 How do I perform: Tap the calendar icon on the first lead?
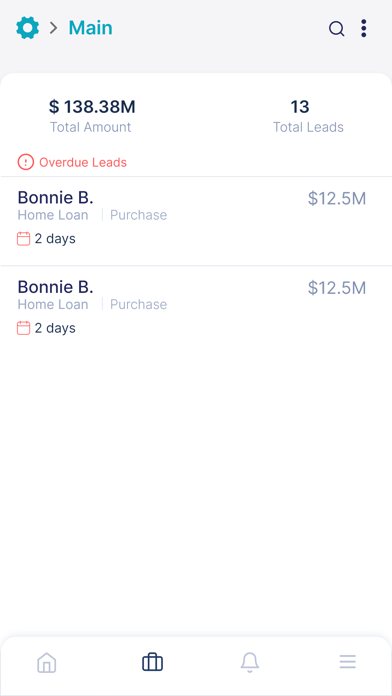pyautogui.click(x=24, y=238)
